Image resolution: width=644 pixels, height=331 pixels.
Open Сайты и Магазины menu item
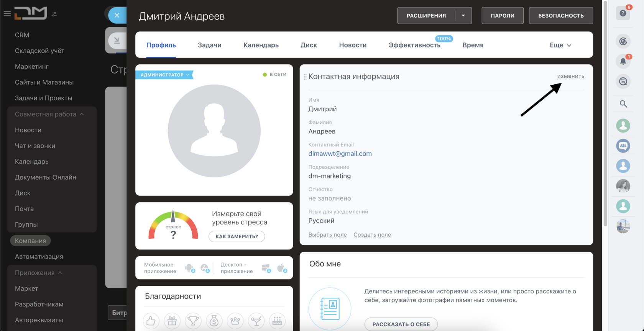pyautogui.click(x=44, y=82)
